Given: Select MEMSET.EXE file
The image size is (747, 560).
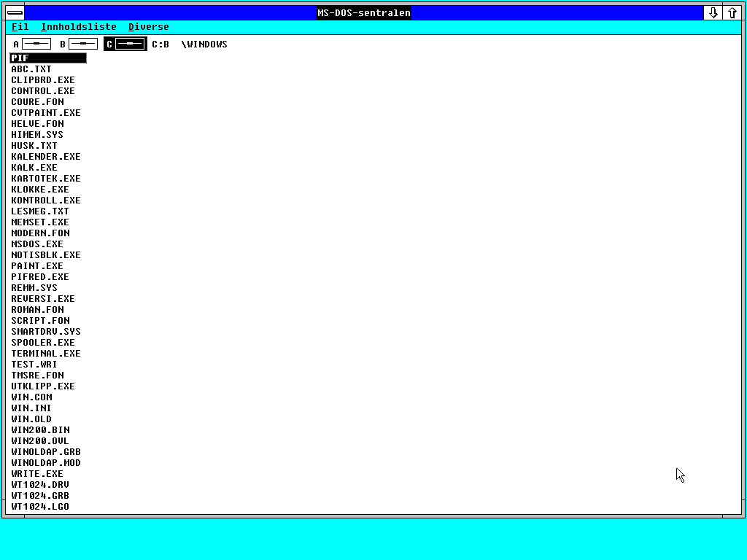Looking at the screenshot, I should tap(40, 222).
